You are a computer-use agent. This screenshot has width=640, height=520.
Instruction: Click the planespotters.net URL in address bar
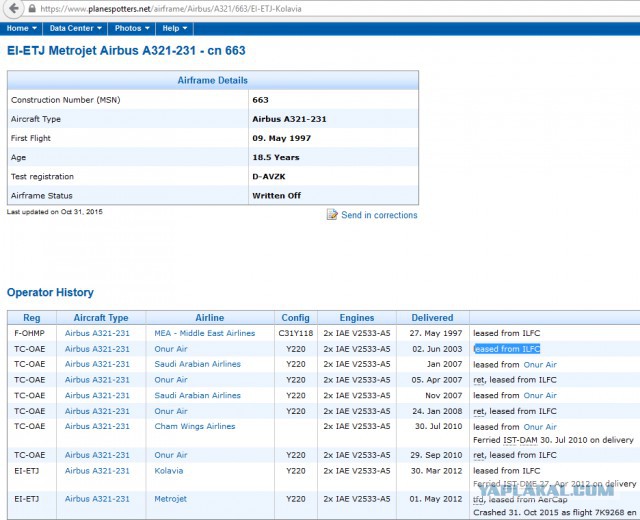click(x=171, y=9)
